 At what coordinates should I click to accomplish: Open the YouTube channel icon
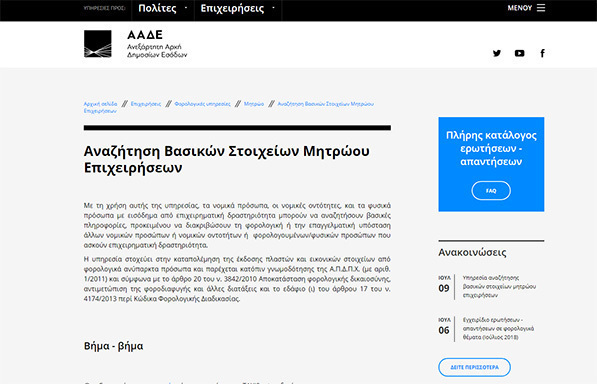tap(519, 53)
